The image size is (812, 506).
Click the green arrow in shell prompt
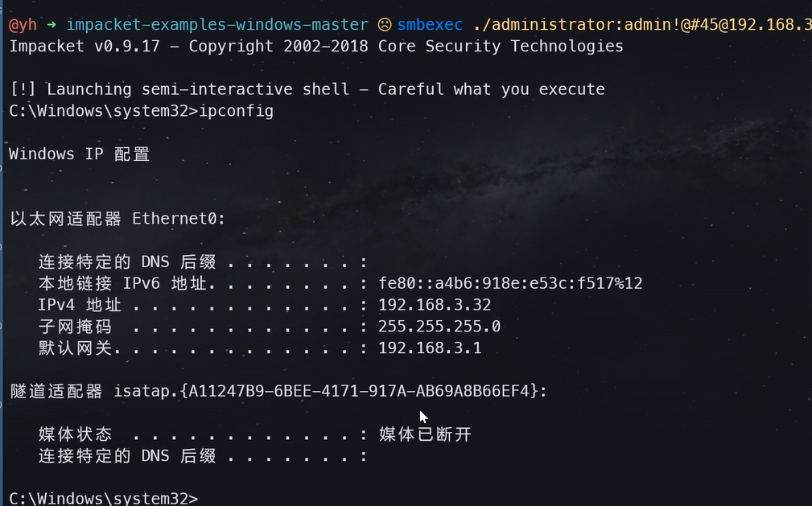[x=52, y=25]
